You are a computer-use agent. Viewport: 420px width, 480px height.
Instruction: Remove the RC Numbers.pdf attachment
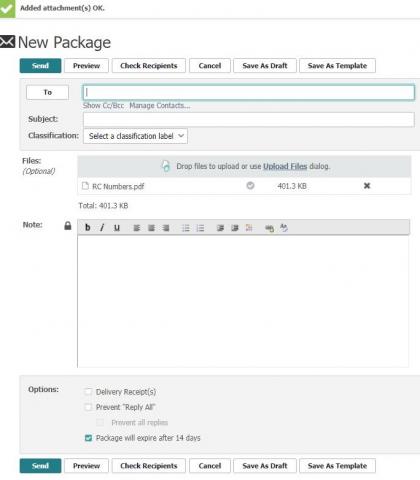[x=367, y=186]
